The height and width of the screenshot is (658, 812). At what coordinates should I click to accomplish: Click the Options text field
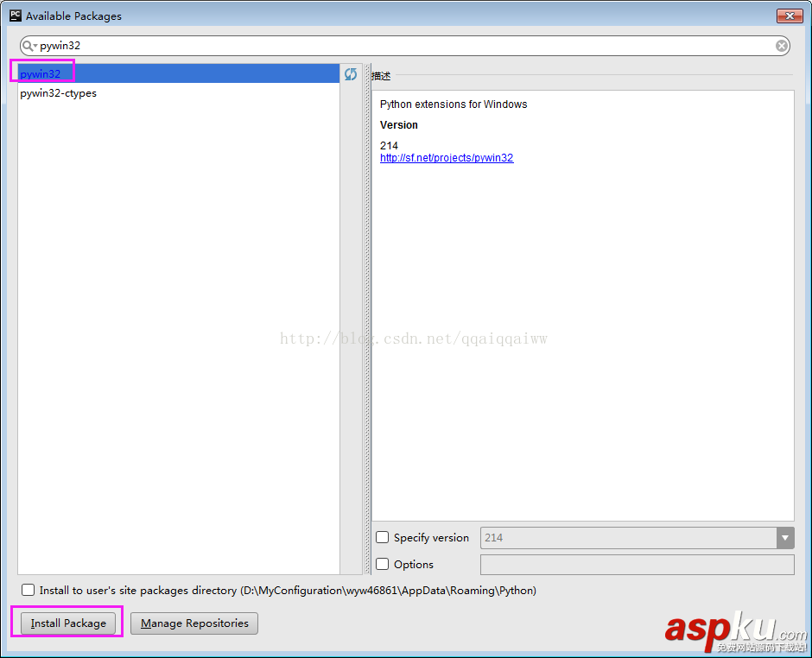coord(637,564)
